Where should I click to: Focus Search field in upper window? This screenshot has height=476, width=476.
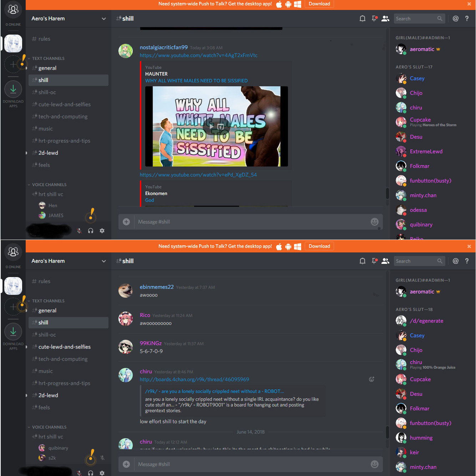pos(419,19)
